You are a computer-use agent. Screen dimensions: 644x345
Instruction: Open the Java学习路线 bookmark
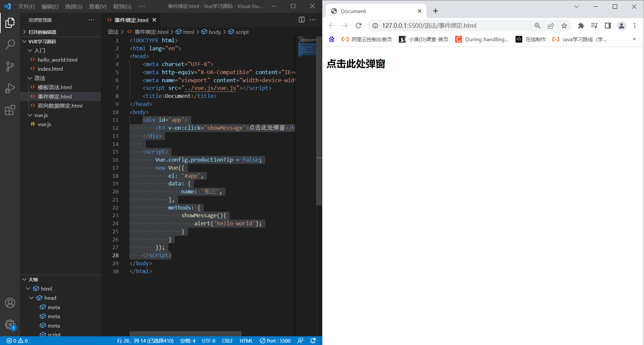580,39
